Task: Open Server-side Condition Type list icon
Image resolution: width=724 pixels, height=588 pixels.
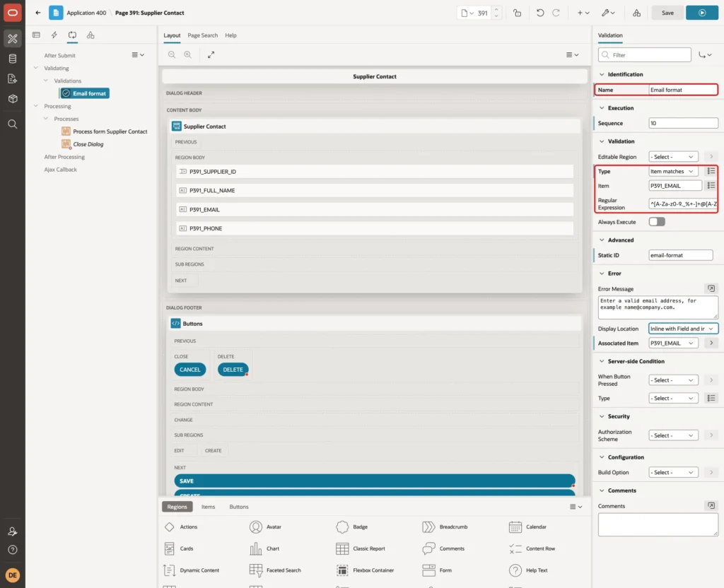Action: tap(711, 398)
